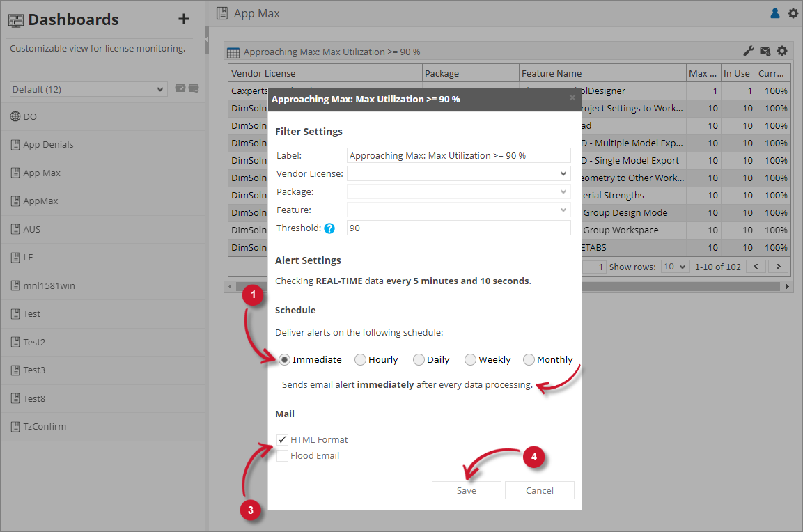Close the Approaching Max dialog
803x532 pixels.
click(x=572, y=97)
